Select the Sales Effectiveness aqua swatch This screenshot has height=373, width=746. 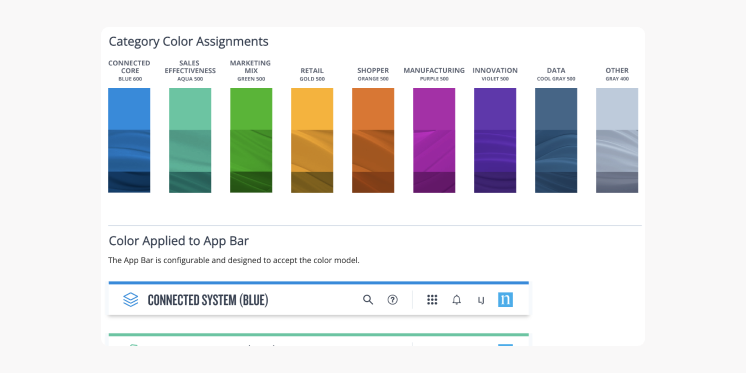[x=190, y=140]
